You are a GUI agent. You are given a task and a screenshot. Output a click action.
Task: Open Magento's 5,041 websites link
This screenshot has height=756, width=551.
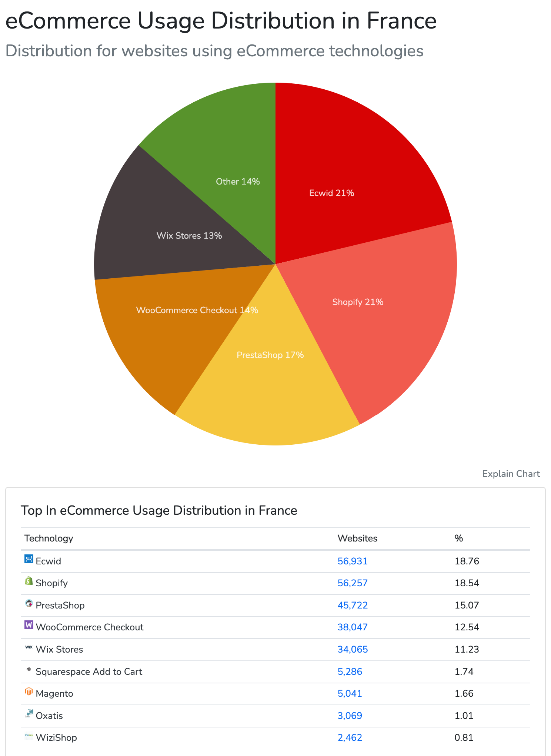pyautogui.click(x=350, y=693)
